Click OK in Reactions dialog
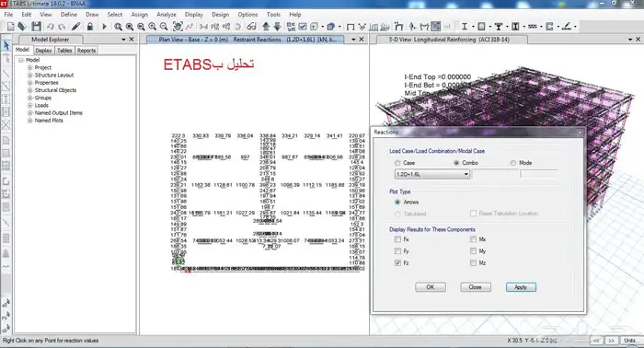The width and height of the screenshot is (644, 348). 430,287
